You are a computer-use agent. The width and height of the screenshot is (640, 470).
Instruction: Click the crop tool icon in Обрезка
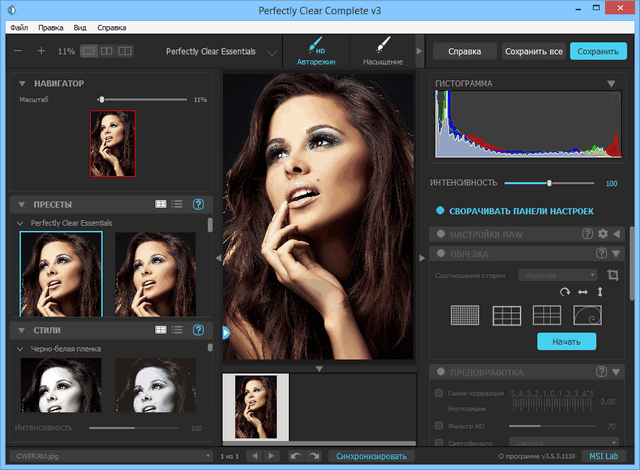[613, 275]
